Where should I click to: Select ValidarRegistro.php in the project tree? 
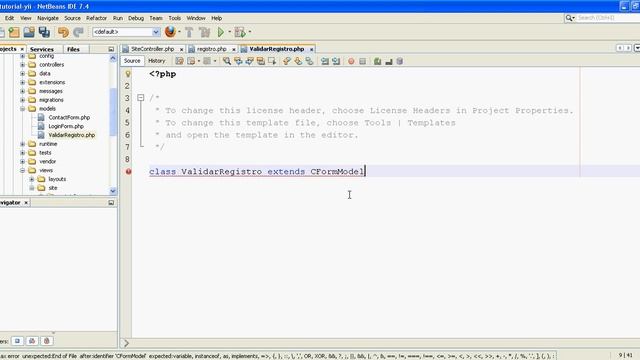point(71,135)
